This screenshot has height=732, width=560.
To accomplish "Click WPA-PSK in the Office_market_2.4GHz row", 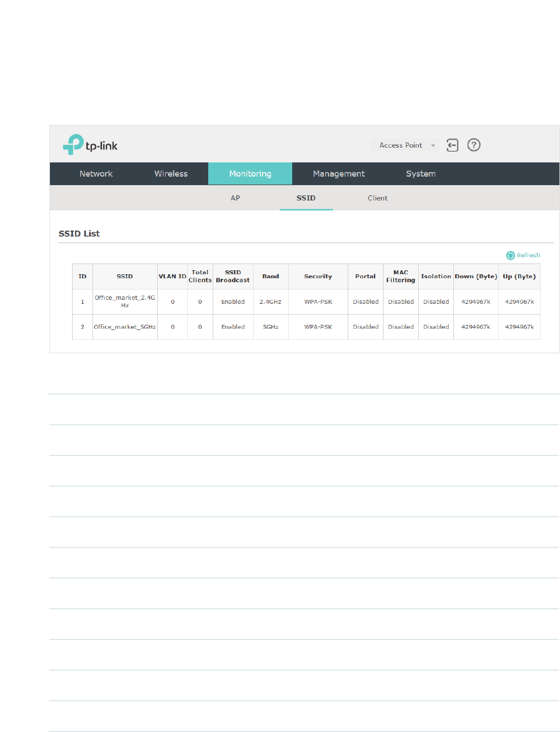I will coord(318,302).
